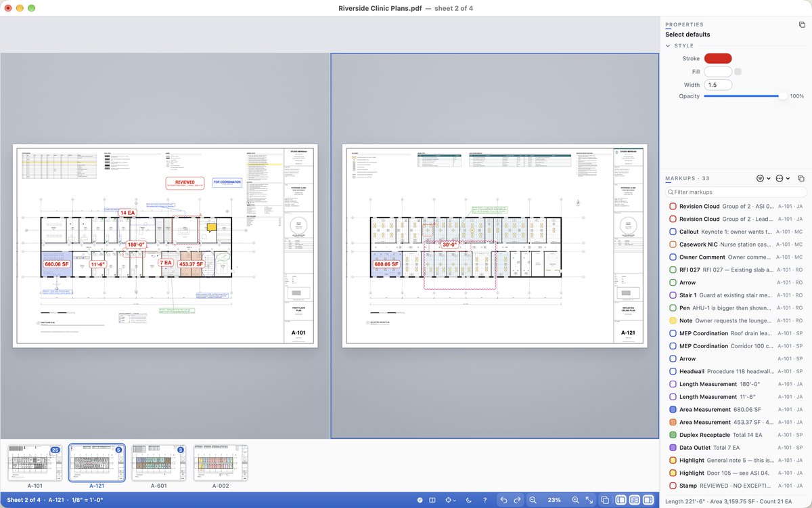Toggle the left sidebar panel
The height and width of the screenshot is (508, 812).
pyautogui.click(x=621, y=500)
